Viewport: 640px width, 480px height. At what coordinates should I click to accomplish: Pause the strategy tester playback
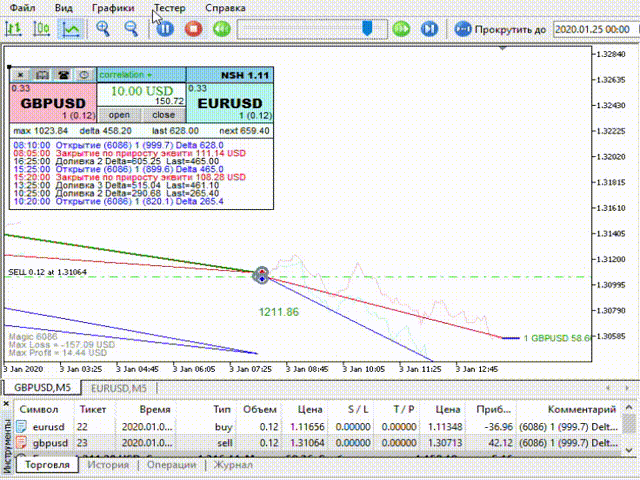pos(165,29)
